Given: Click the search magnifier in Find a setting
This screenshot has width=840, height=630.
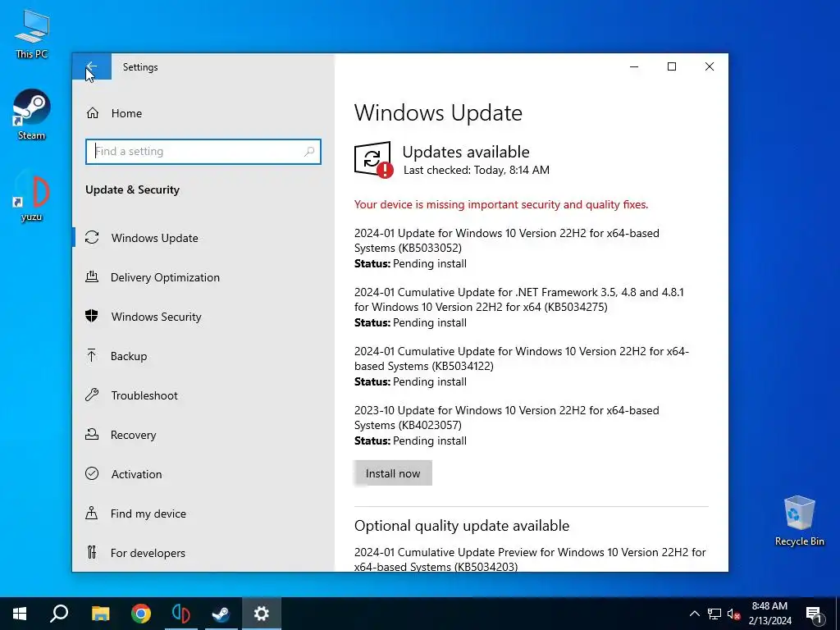Looking at the screenshot, I should click(x=309, y=152).
